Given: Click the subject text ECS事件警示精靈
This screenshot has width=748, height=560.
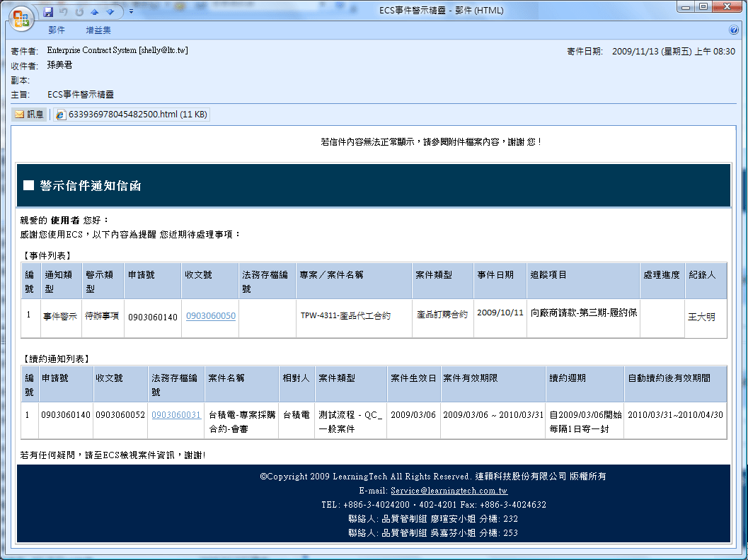Looking at the screenshot, I should pos(81,94).
